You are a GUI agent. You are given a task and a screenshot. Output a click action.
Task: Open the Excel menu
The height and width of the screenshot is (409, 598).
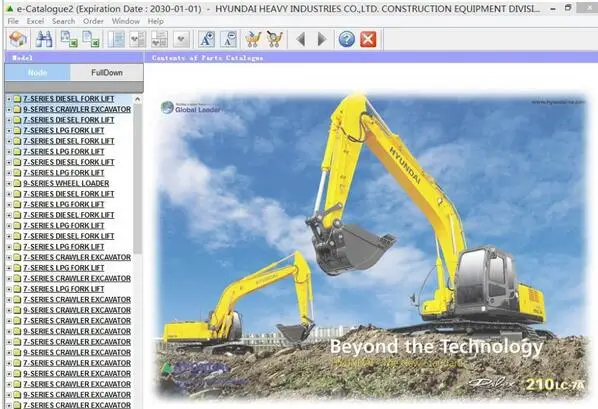pos(35,21)
